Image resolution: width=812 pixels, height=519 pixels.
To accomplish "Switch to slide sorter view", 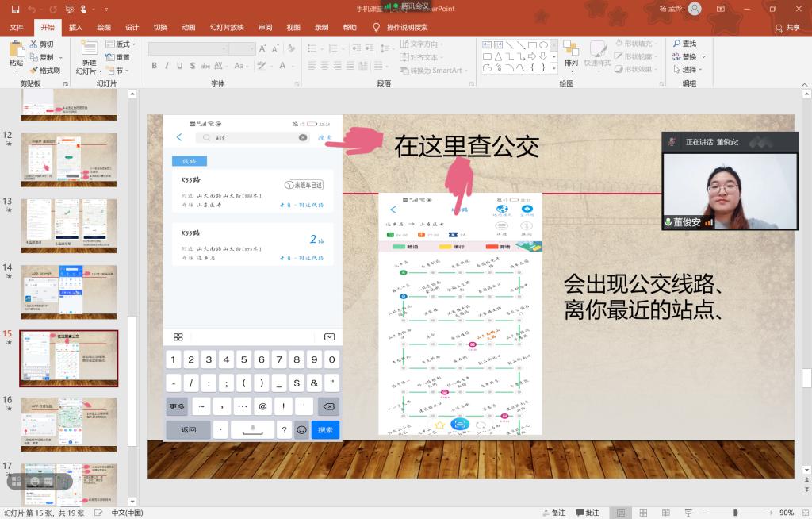I will [x=642, y=513].
